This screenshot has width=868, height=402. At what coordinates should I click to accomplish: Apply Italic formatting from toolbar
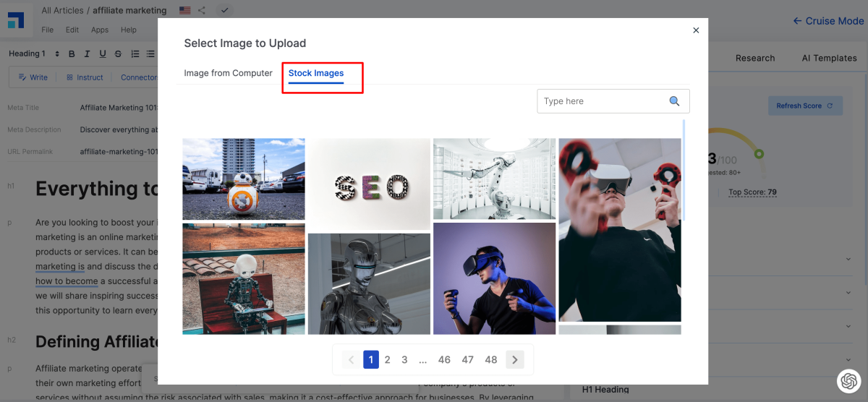[x=87, y=54]
